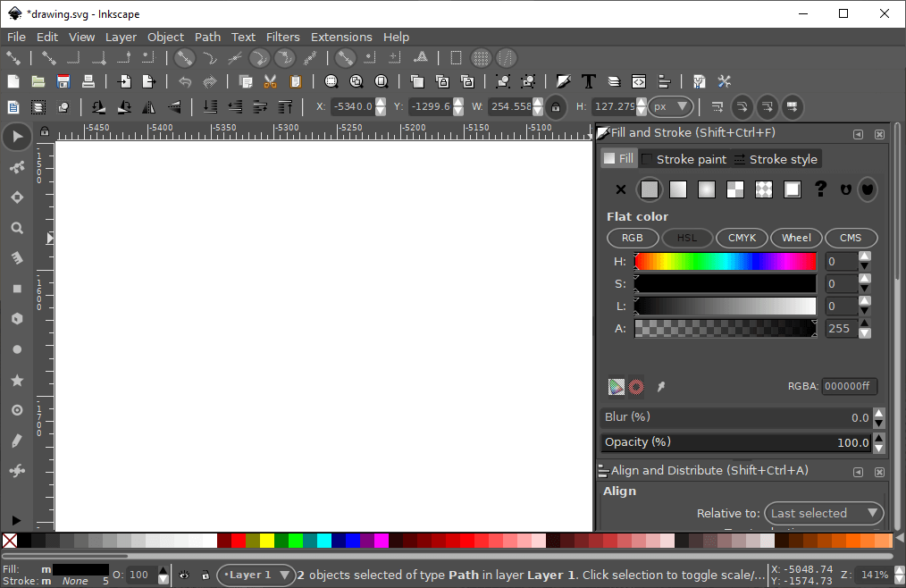Open the color Wheel picker

pos(796,238)
